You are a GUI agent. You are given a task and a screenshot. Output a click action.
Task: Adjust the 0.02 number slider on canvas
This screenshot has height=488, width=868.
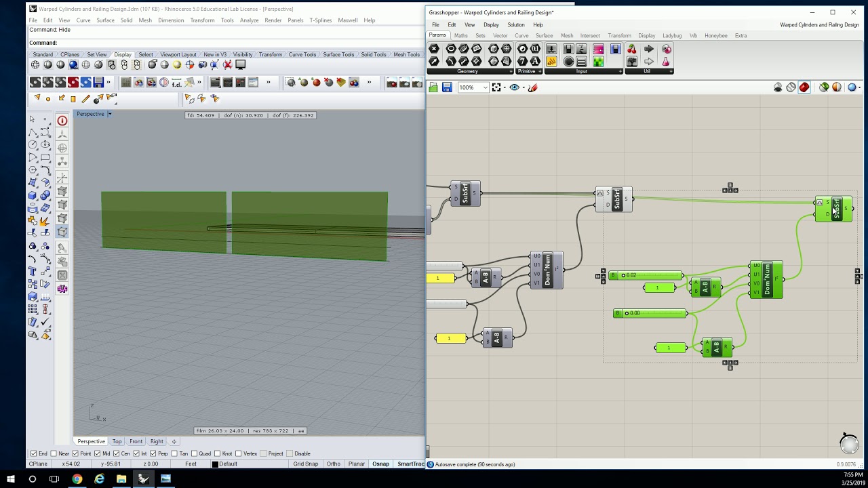click(646, 275)
